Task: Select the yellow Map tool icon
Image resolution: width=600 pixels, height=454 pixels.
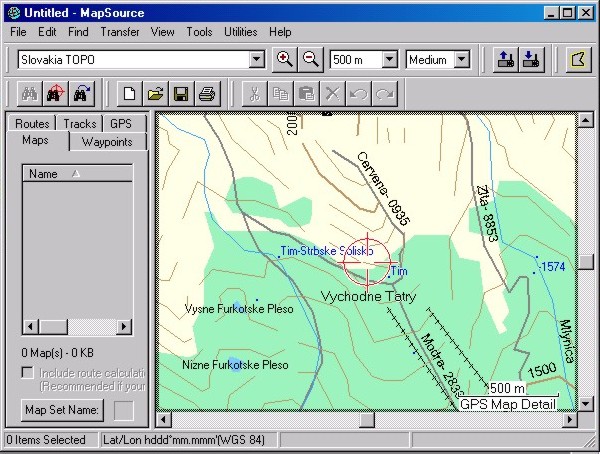Action: click(x=578, y=60)
